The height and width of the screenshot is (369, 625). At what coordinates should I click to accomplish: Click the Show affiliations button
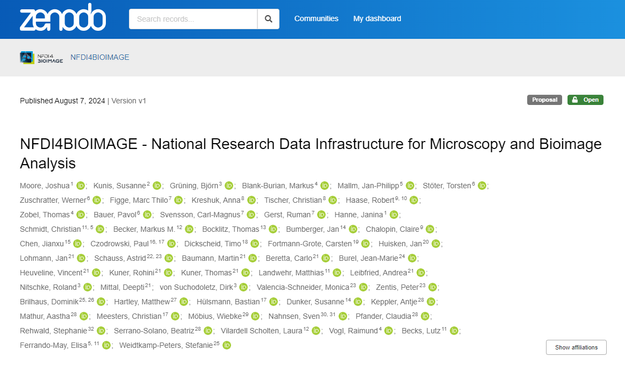coord(576,347)
